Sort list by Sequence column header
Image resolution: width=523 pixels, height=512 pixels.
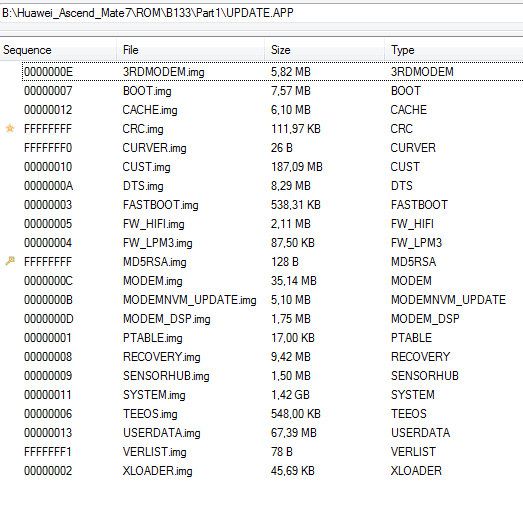[58, 50]
